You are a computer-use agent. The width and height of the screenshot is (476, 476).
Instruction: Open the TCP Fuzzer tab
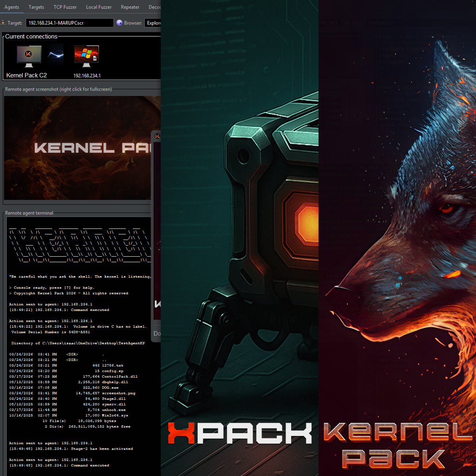(65, 7)
